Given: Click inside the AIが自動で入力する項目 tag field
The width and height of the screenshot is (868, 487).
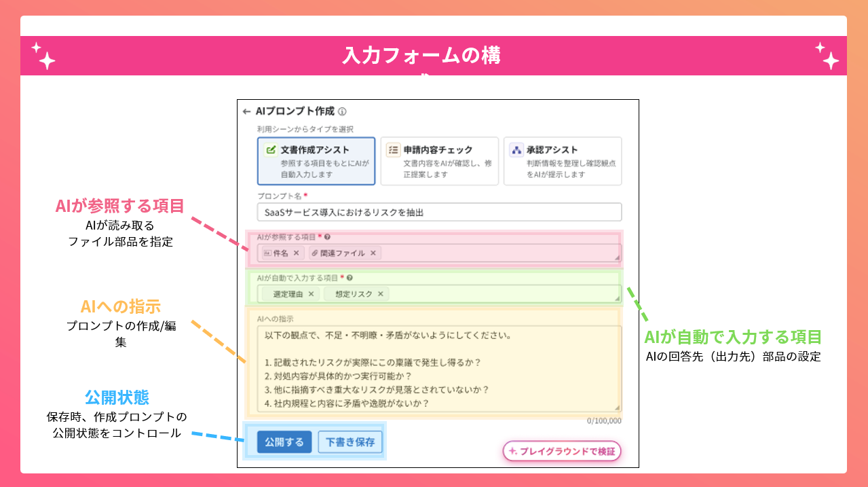Looking at the screenshot, I should [440, 294].
